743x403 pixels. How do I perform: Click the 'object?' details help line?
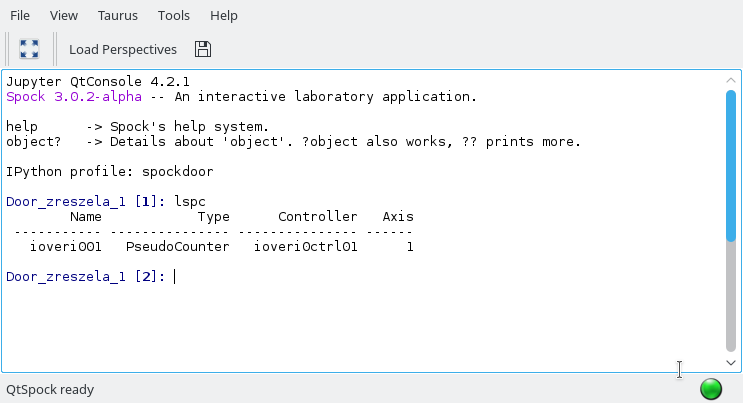tap(293, 142)
